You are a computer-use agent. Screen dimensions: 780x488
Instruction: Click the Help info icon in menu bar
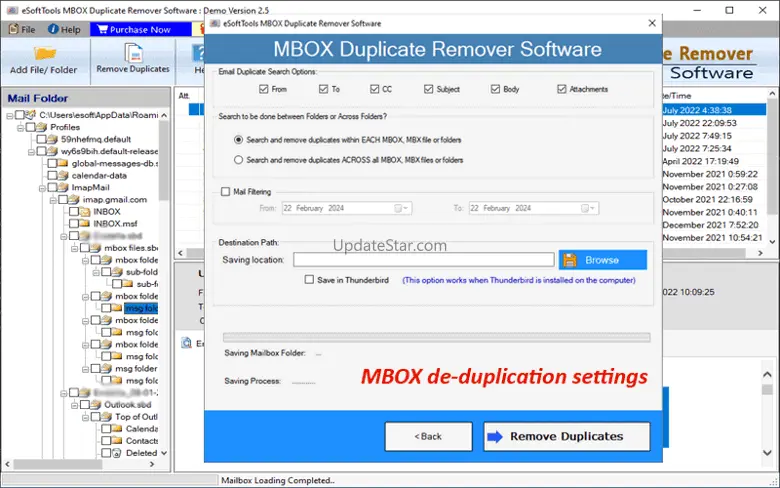pos(53,29)
